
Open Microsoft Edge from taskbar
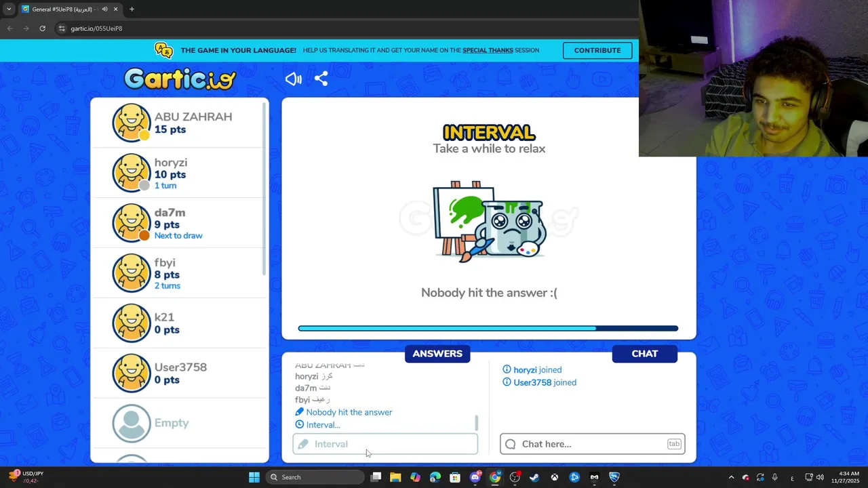click(435, 477)
